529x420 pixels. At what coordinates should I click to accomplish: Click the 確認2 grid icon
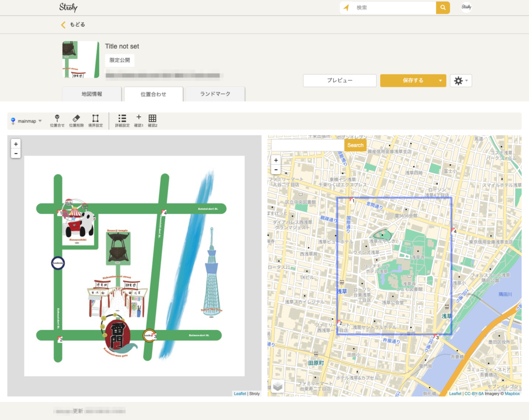coord(152,121)
